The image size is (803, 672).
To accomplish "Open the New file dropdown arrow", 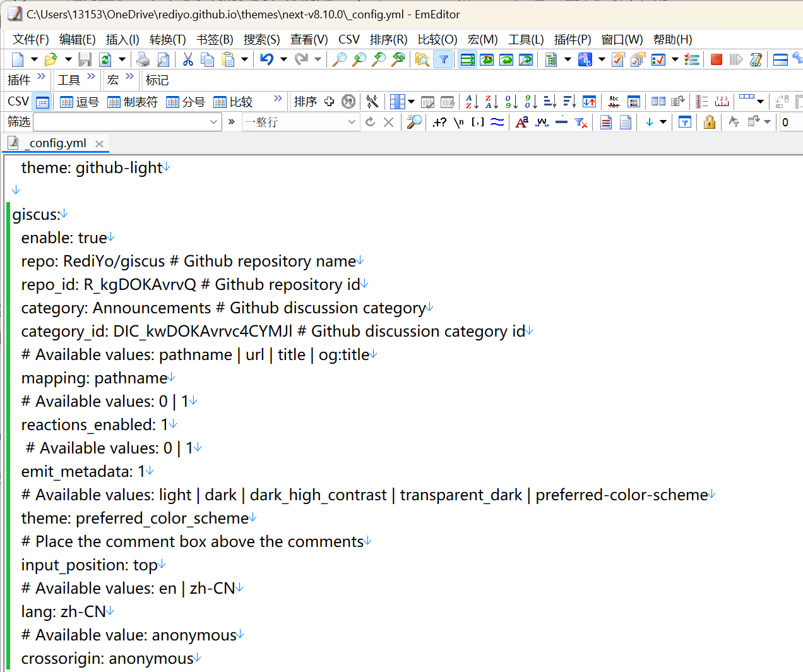I will (x=34, y=59).
